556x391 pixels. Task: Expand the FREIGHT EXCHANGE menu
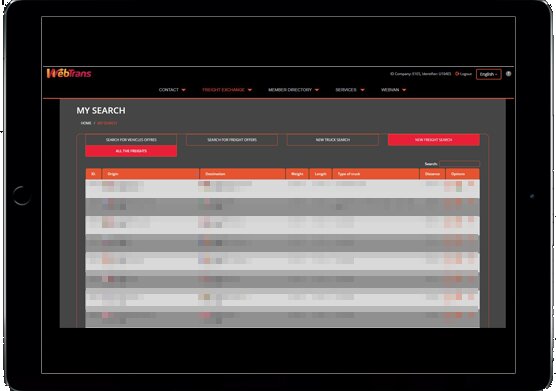pyautogui.click(x=227, y=90)
